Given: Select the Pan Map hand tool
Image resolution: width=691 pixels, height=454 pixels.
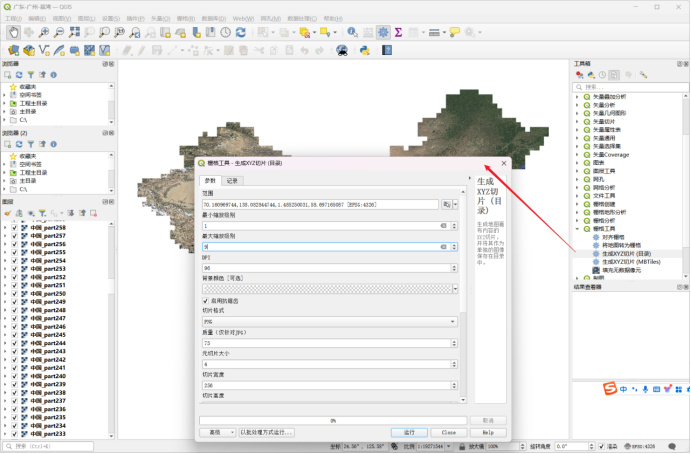Looking at the screenshot, I should [13, 32].
